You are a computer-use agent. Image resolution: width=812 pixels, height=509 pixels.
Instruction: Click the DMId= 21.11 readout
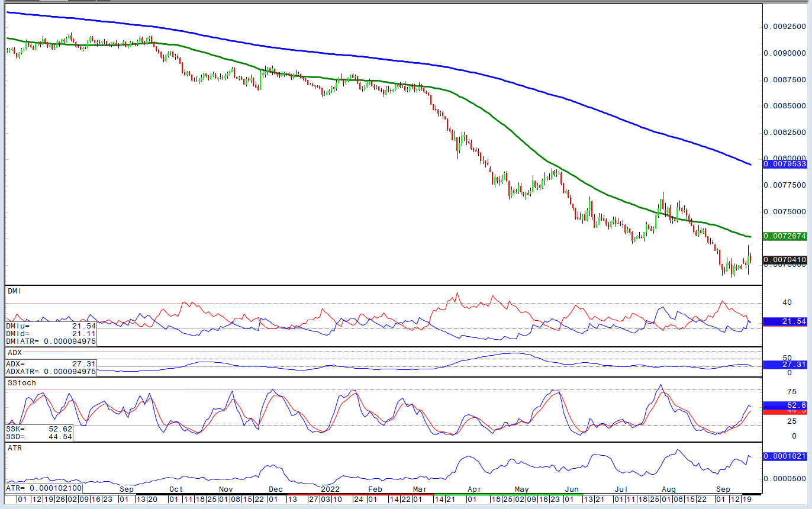click(51, 334)
